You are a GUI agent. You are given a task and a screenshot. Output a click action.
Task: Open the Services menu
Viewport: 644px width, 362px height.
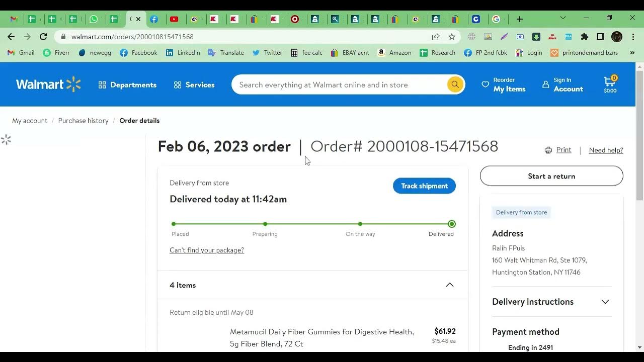194,85
